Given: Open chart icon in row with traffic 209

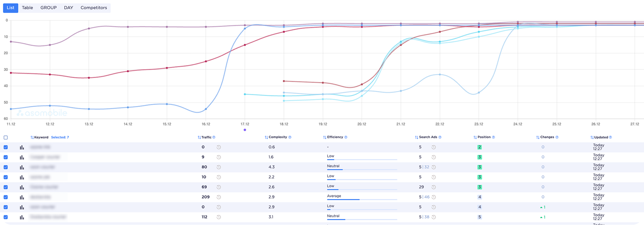Looking at the screenshot, I should tap(22, 198).
